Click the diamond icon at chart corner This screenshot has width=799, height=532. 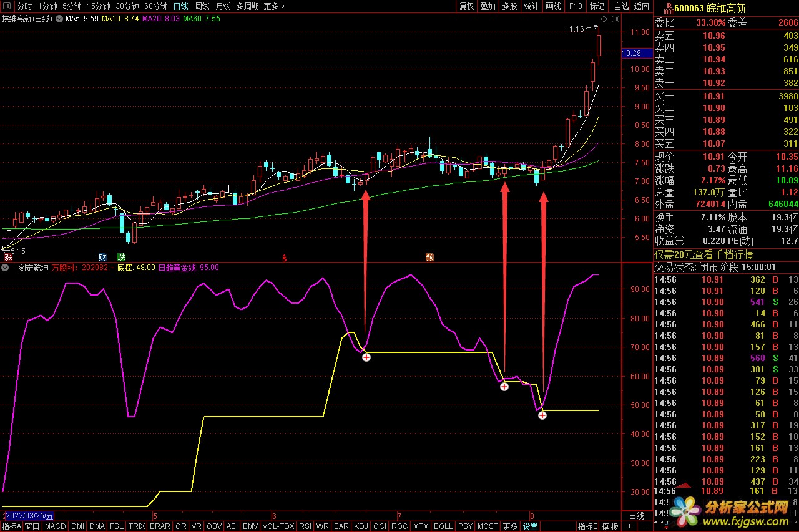pyautogui.click(x=604, y=19)
